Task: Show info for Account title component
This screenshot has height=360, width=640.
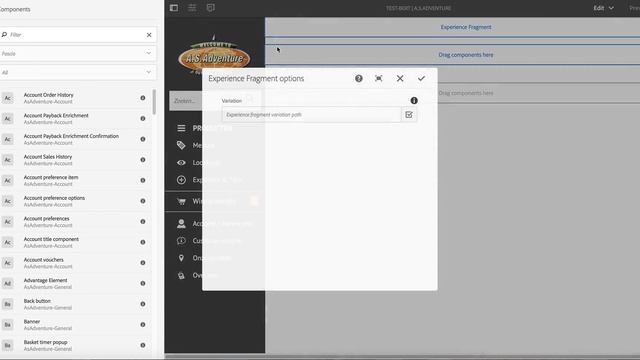Action: tap(143, 242)
